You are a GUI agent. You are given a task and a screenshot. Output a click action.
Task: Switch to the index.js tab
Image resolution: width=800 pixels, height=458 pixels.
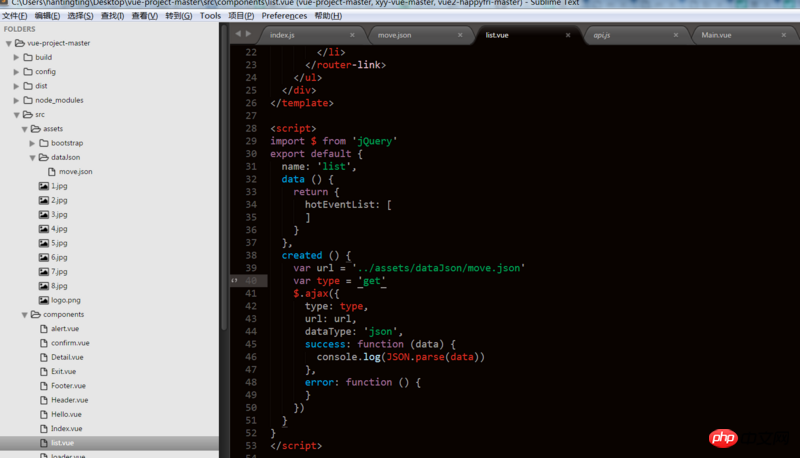pos(311,35)
